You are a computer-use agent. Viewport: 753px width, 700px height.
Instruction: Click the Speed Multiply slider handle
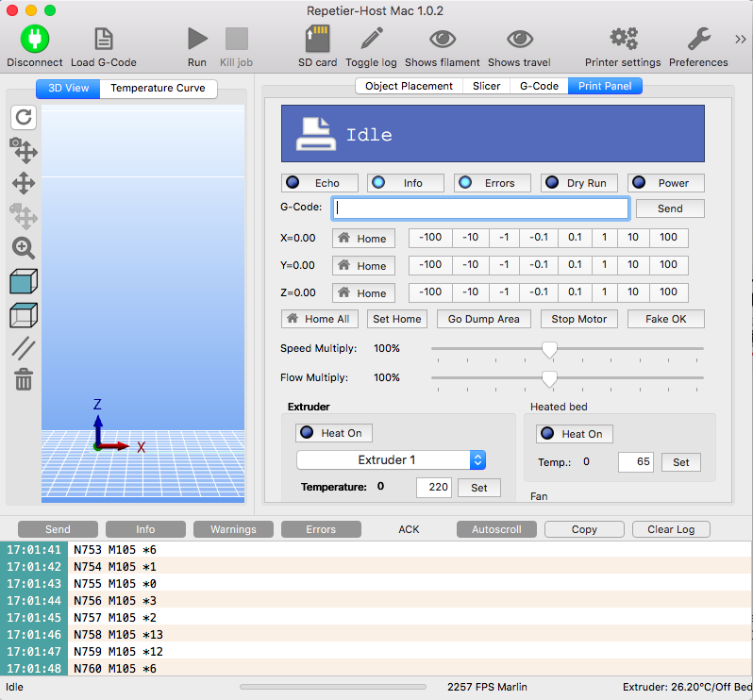pos(549,350)
